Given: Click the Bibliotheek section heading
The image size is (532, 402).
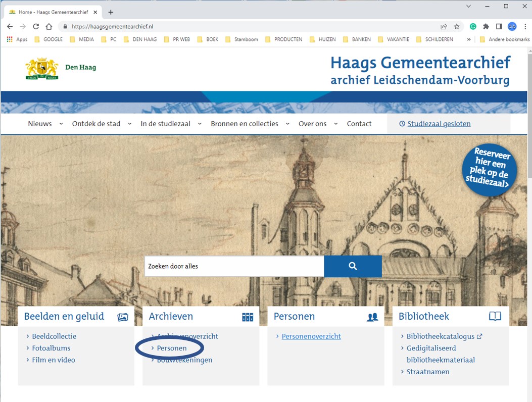Looking at the screenshot, I should pos(424,317).
